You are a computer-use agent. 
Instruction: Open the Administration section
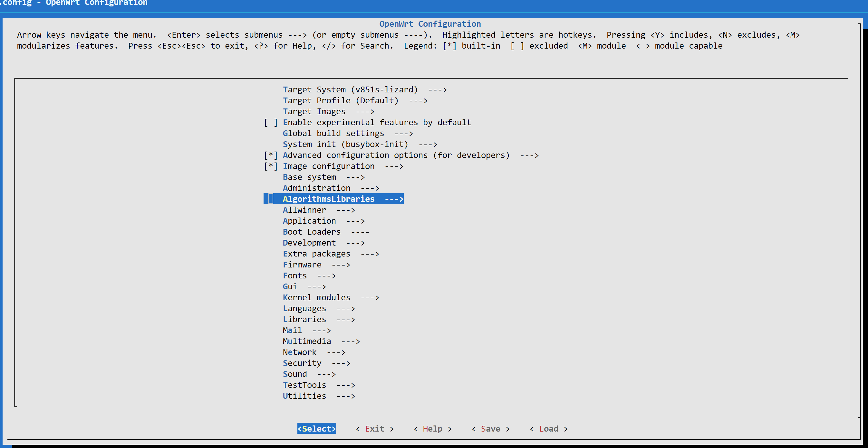[x=316, y=188]
